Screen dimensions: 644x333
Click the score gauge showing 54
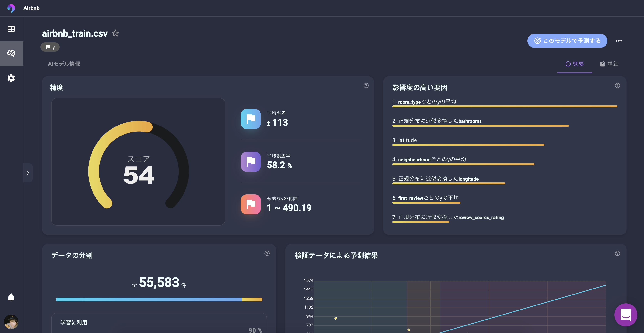coord(138,165)
